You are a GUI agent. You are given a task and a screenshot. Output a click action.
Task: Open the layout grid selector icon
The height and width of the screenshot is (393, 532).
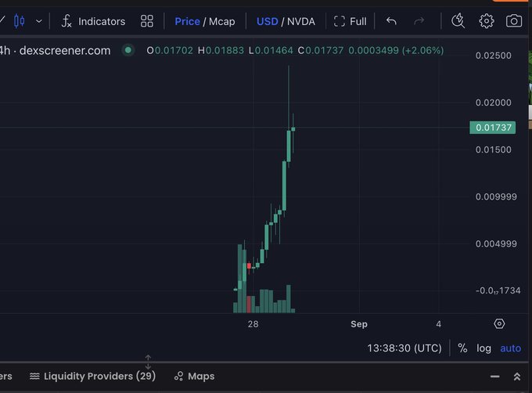click(x=146, y=21)
